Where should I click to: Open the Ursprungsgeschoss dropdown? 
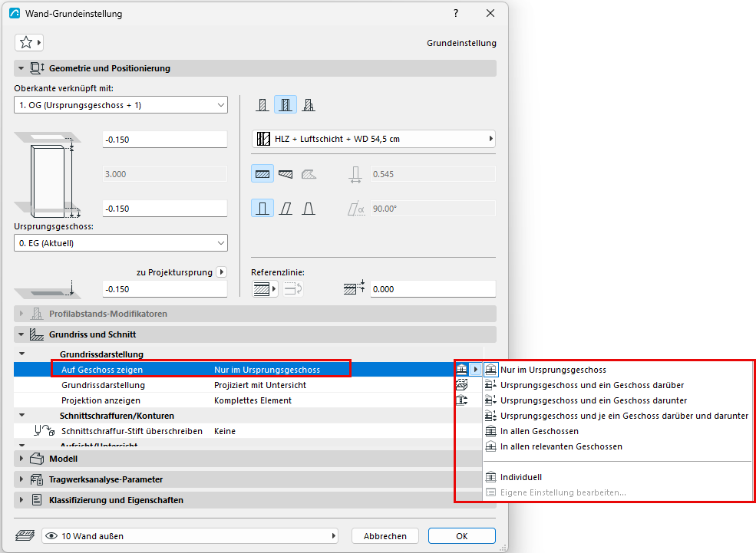tap(120, 243)
